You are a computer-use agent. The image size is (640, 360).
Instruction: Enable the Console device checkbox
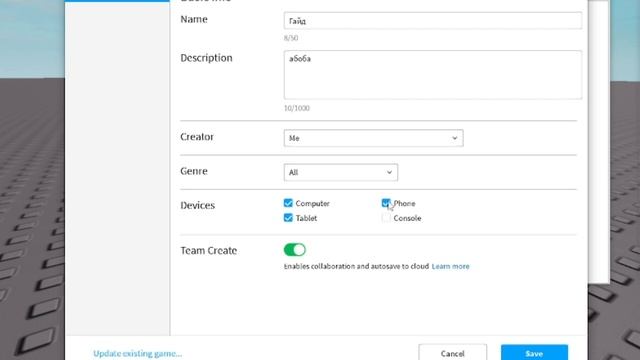pyautogui.click(x=386, y=218)
